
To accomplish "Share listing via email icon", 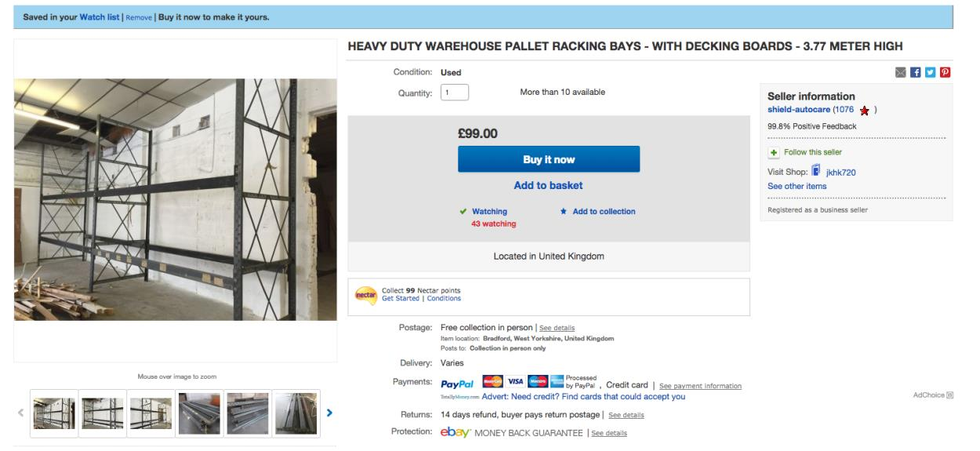I will pyautogui.click(x=902, y=72).
